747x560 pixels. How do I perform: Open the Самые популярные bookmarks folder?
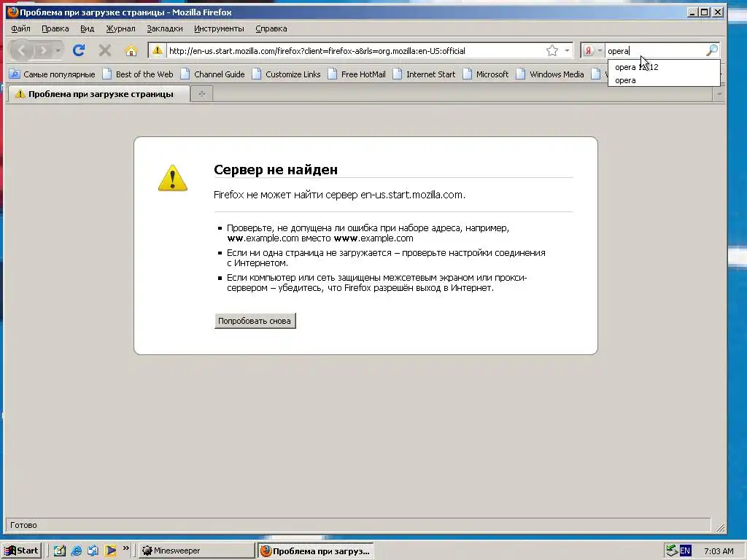tap(53, 74)
